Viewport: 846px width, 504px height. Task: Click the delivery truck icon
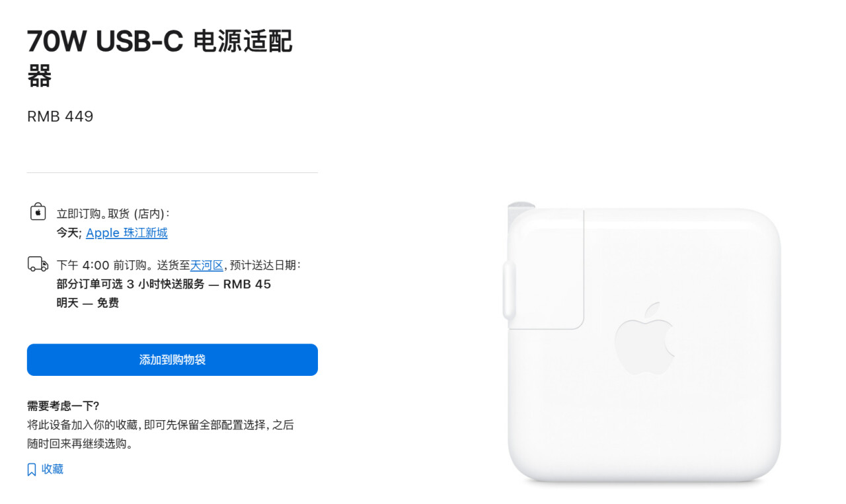coord(38,264)
